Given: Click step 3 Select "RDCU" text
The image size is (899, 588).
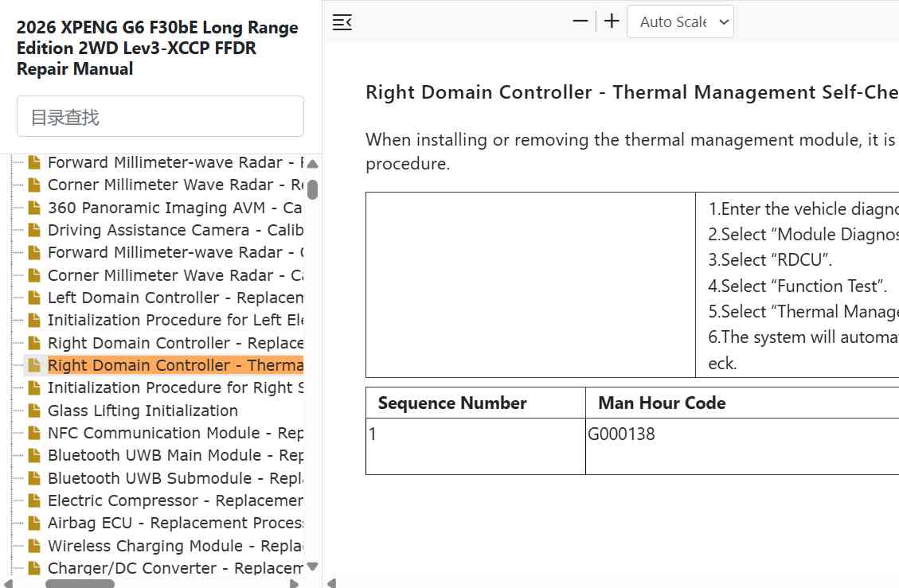Looking at the screenshot, I should (x=770, y=260).
